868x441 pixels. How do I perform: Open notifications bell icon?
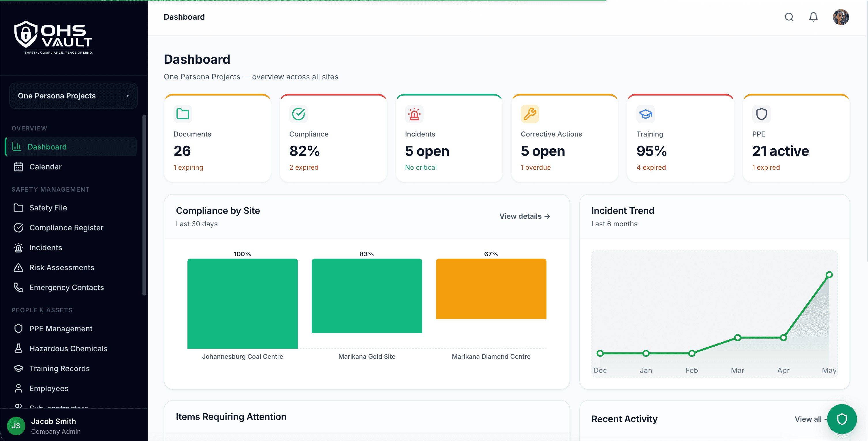pos(813,17)
